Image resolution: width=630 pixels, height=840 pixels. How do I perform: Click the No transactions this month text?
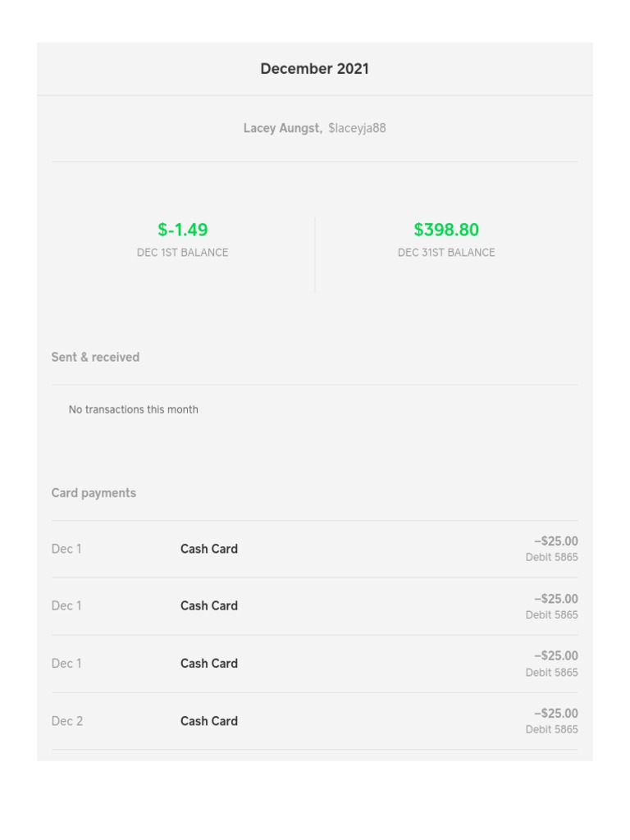tap(133, 409)
